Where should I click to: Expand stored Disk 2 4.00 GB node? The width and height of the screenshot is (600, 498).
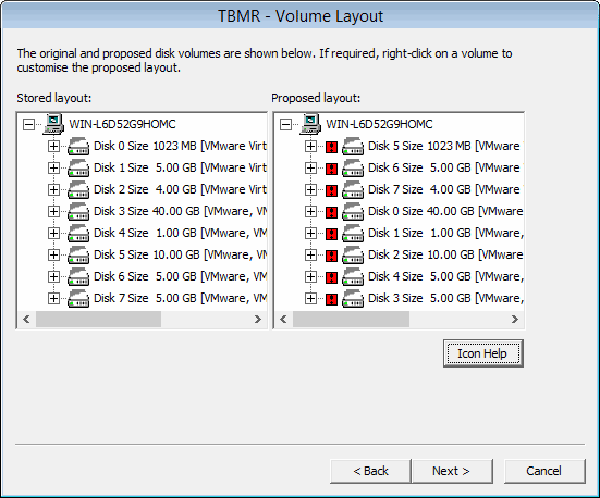tap(54, 190)
